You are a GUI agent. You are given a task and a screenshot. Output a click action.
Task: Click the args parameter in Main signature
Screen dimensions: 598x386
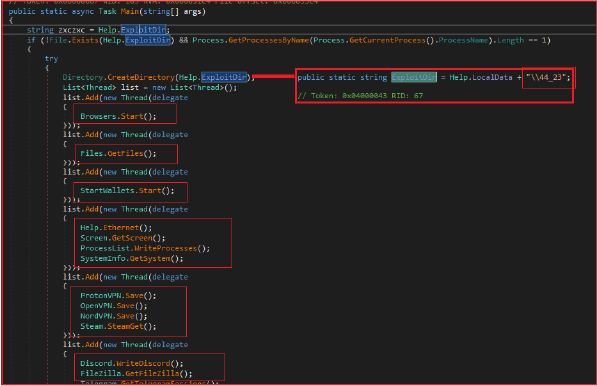tap(192, 12)
